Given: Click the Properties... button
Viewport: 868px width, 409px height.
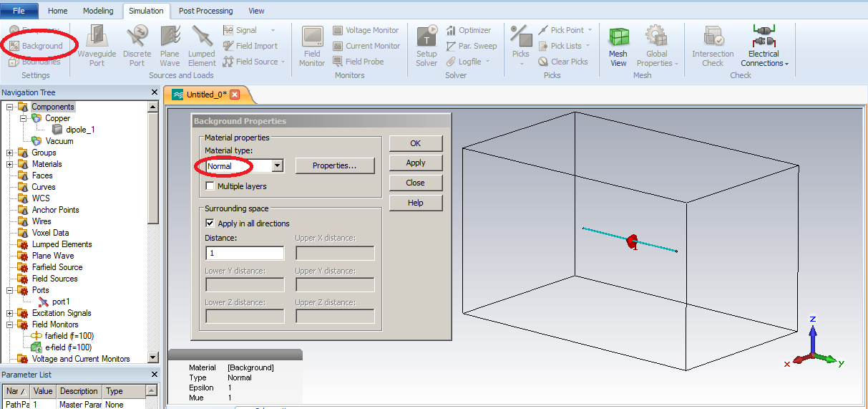Looking at the screenshot, I should (335, 165).
